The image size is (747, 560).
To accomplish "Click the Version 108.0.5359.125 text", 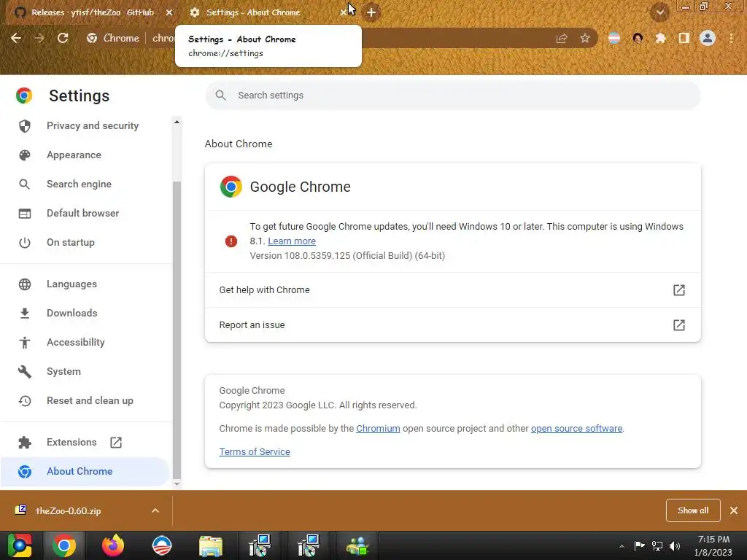I will coord(347,256).
